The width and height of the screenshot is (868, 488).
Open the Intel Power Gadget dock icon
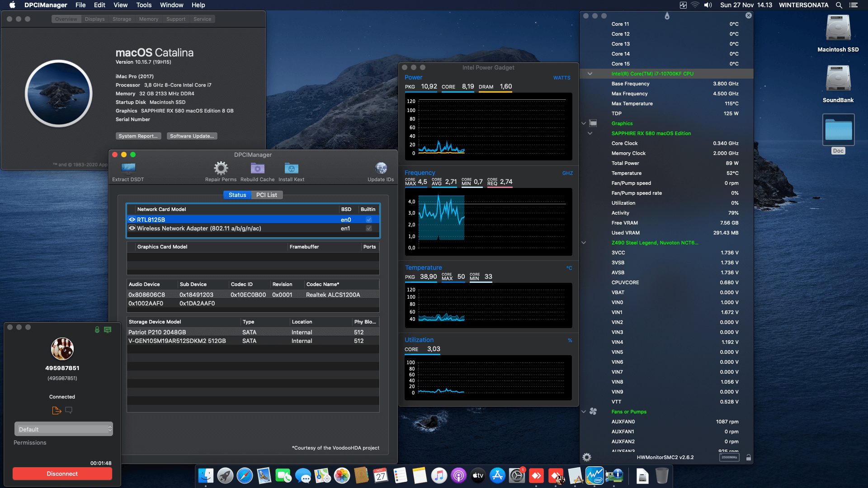(594, 476)
